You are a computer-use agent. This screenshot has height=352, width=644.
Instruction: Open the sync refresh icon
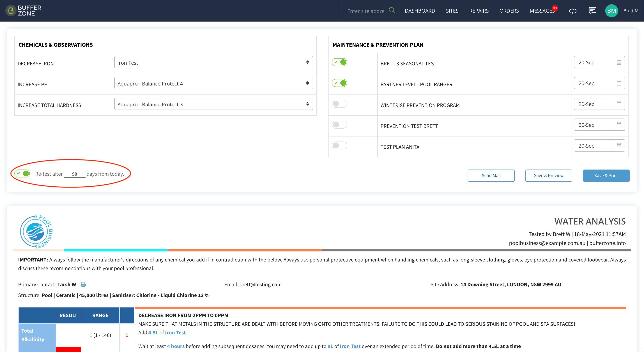572,11
